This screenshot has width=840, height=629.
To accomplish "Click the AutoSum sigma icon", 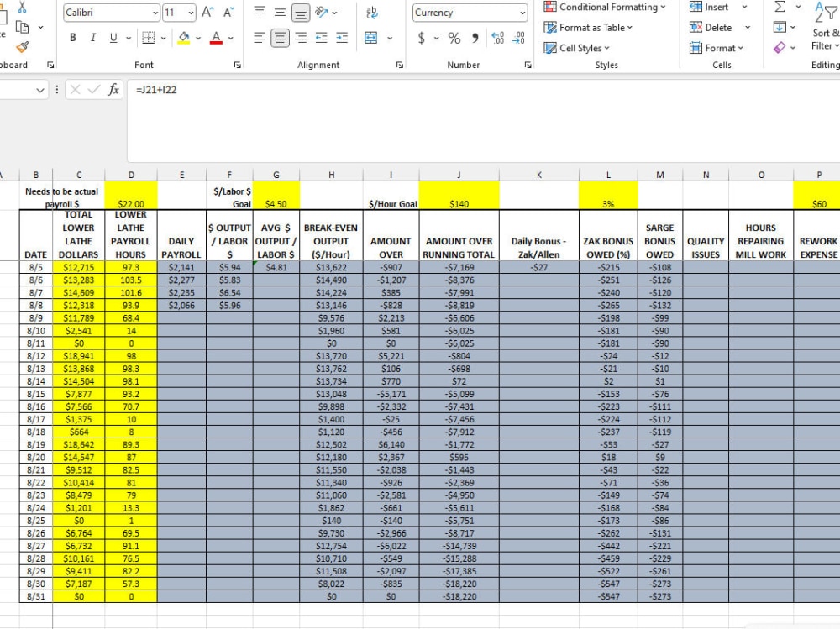I will pyautogui.click(x=780, y=7).
